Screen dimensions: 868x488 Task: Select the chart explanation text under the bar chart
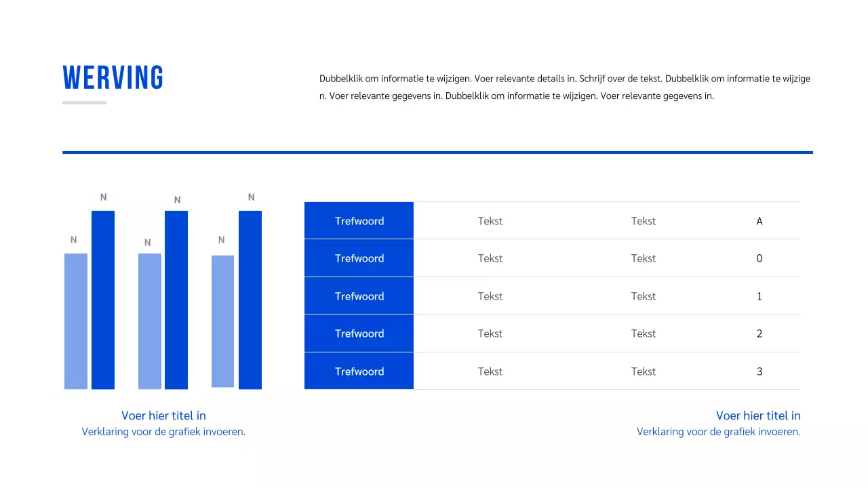[163, 432]
